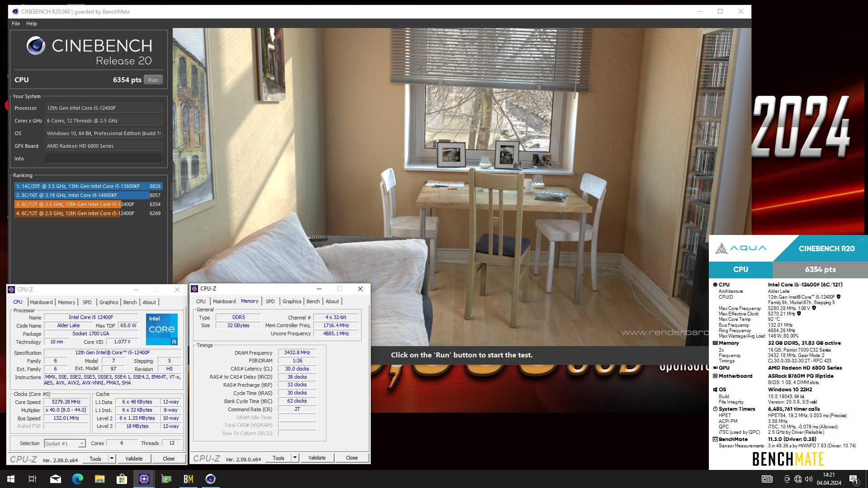Select ranking entry i5-13600KF 8826
868x488 pixels.
[88, 186]
